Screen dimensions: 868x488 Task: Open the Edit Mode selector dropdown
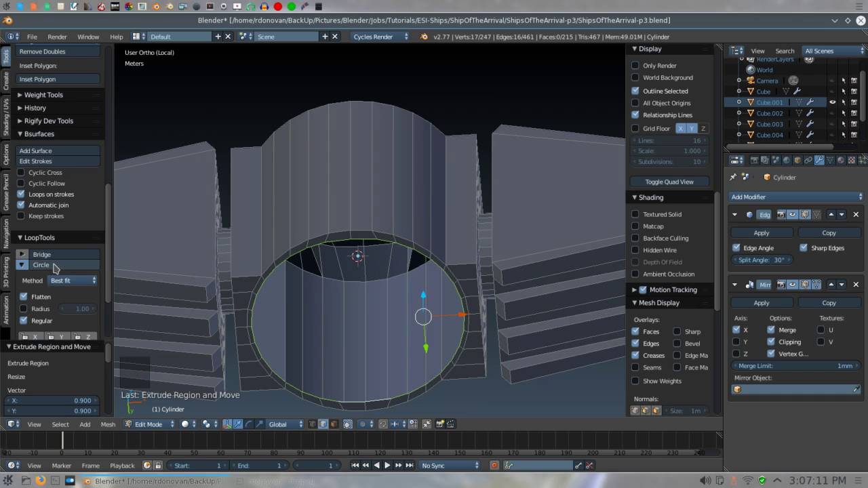point(148,424)
